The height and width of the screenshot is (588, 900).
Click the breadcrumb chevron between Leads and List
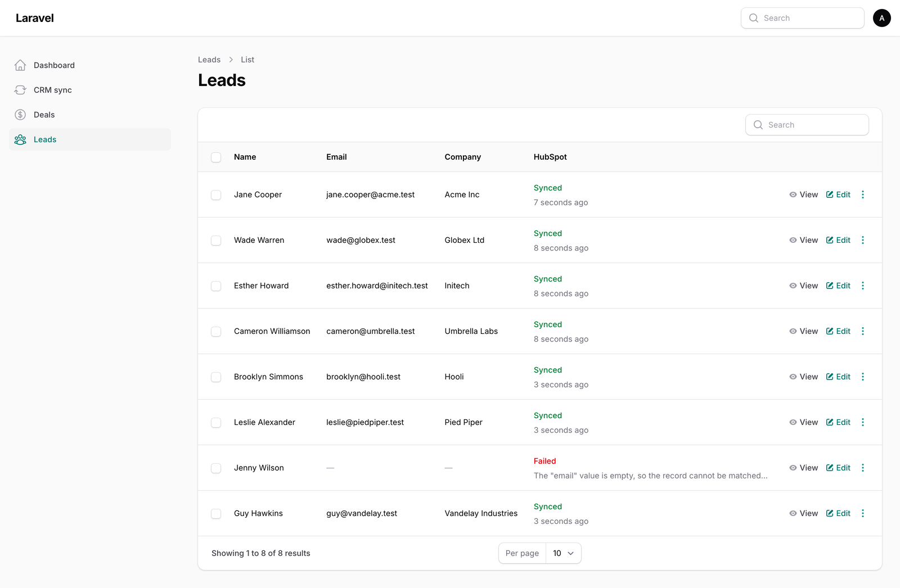tap(231, 60)
